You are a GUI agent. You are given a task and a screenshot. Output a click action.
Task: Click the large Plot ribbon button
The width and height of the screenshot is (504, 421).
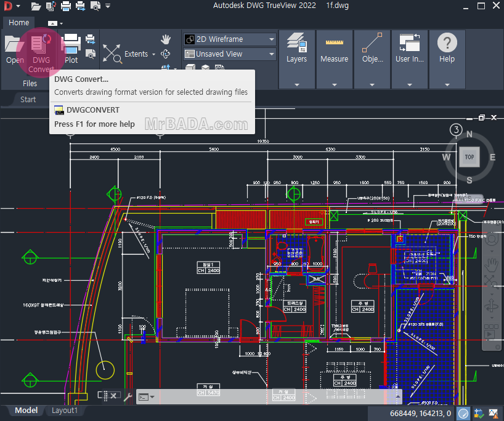71,49
